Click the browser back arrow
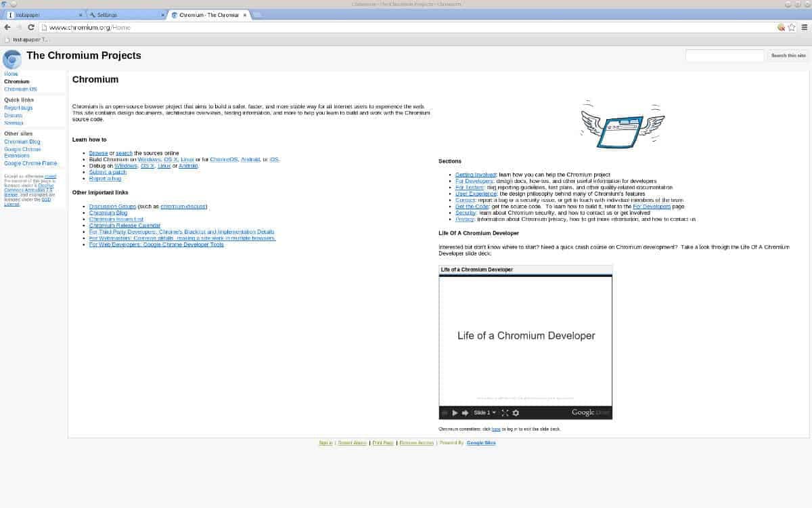The image size is (812, 508). (x=7, y=28)
